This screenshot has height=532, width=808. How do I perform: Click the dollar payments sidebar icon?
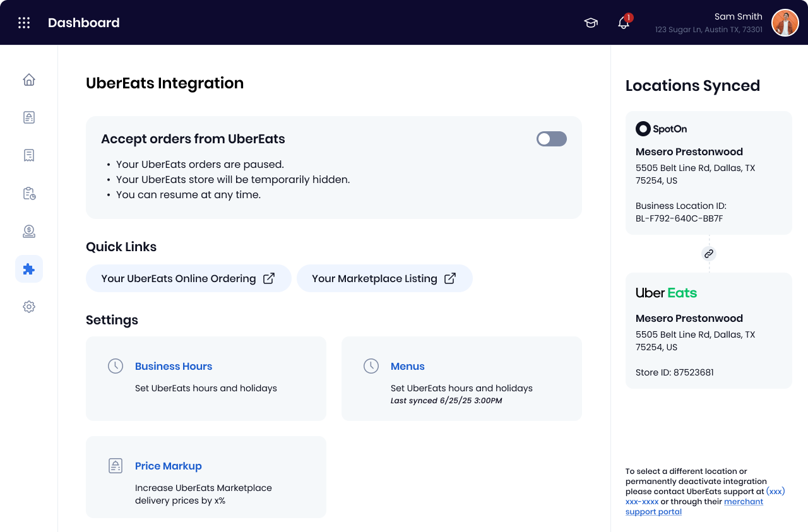(29, 231)
